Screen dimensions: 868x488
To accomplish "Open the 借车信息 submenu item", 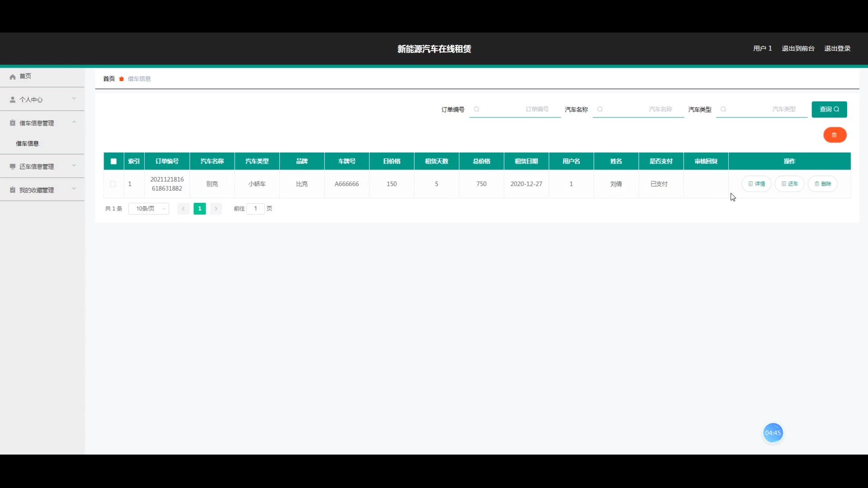I will (x=28, y=144).
